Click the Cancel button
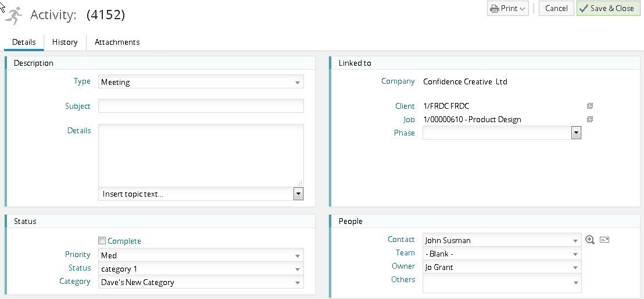The height and width of the screenshot is (299, 644). 556,8
